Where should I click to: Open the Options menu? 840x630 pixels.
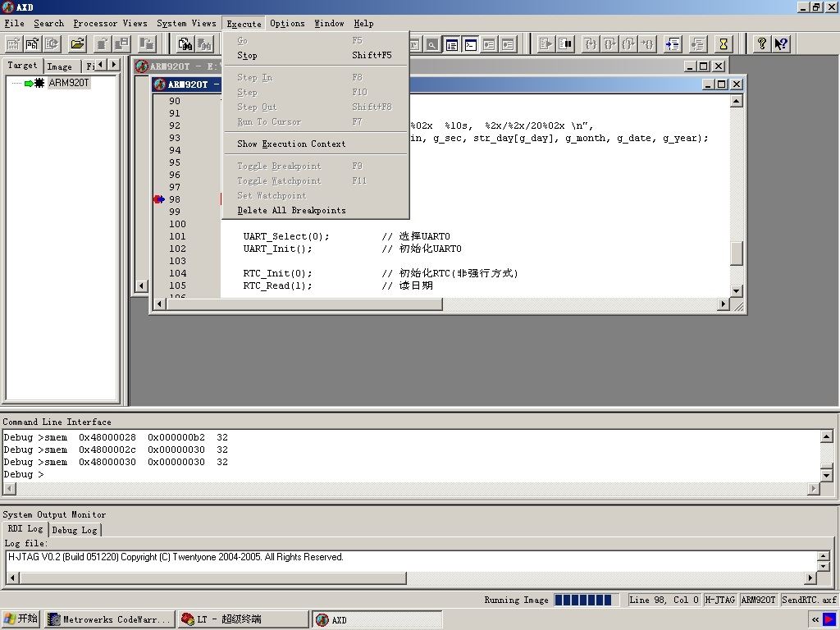[x=287, y=23]
